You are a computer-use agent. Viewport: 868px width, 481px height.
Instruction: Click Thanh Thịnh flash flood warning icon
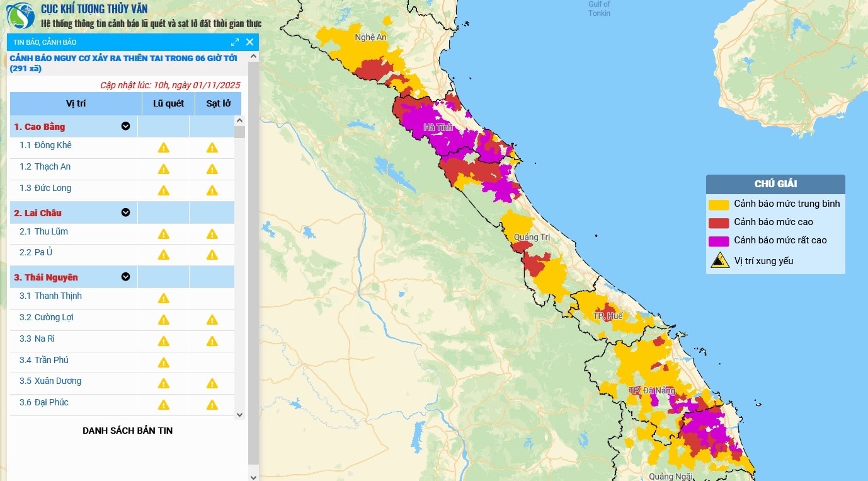[164, 298]
